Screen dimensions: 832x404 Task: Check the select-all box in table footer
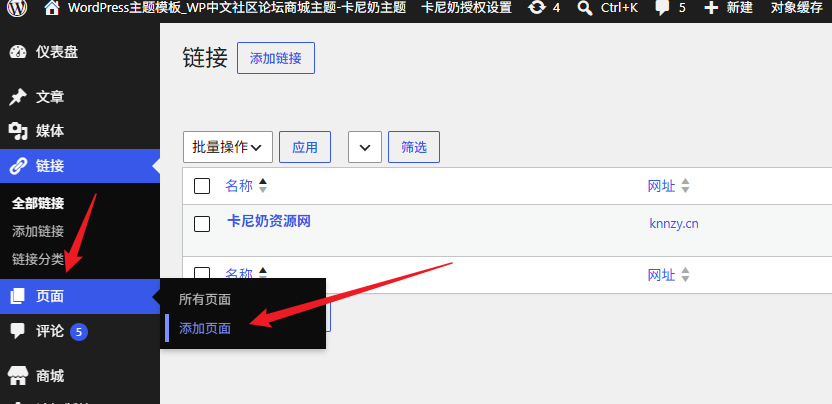click(202, 272)
